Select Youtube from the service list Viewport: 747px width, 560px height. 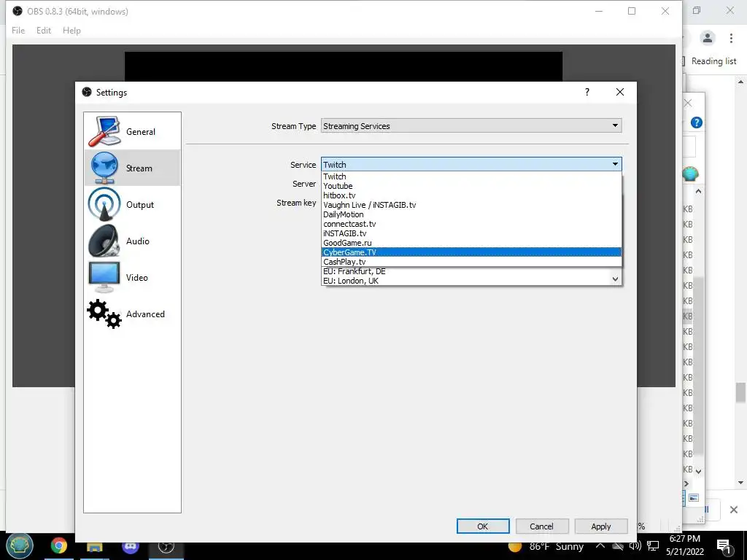tap(471, 186)
